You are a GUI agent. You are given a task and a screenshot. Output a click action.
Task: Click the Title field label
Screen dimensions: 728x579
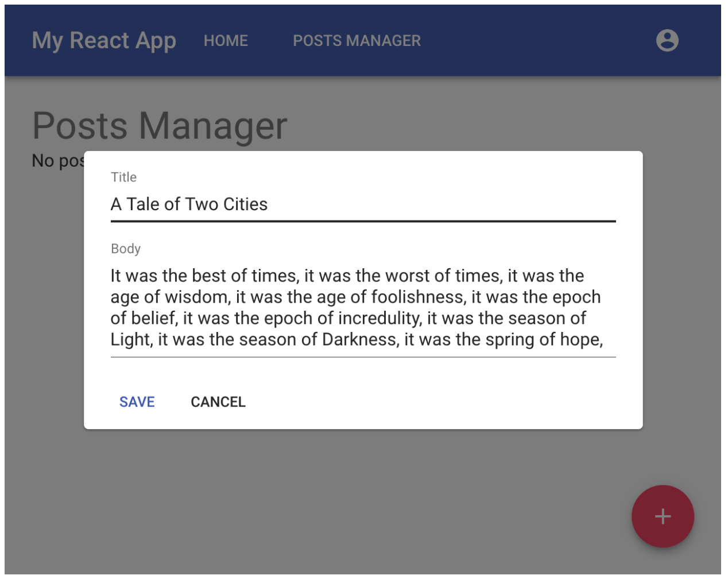(124, 177)
